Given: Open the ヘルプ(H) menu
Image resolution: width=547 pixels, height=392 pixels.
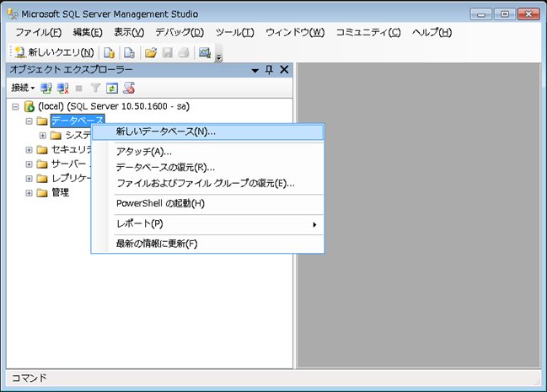Looking at the screenshot, I should pos(432,33).
